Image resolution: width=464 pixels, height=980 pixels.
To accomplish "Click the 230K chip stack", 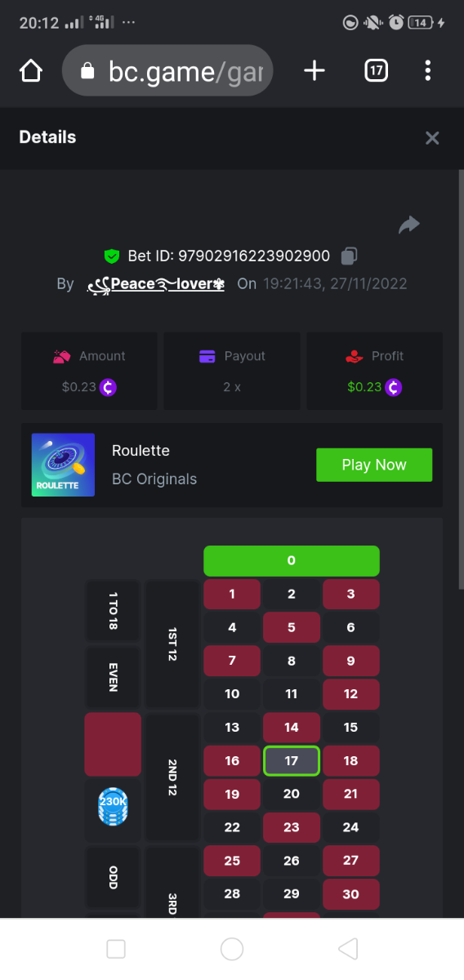I will click(113, 804).
